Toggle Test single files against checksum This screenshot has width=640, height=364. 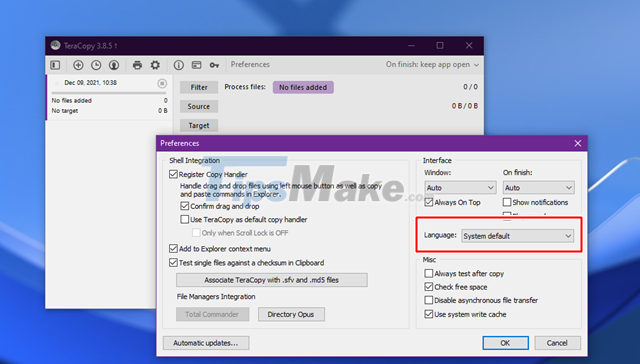173,263
